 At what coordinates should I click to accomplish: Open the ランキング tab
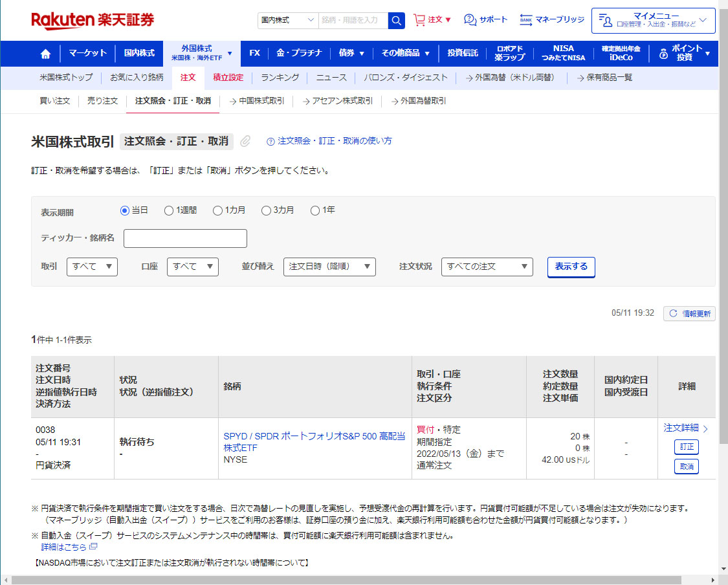(x=280, y=78)
